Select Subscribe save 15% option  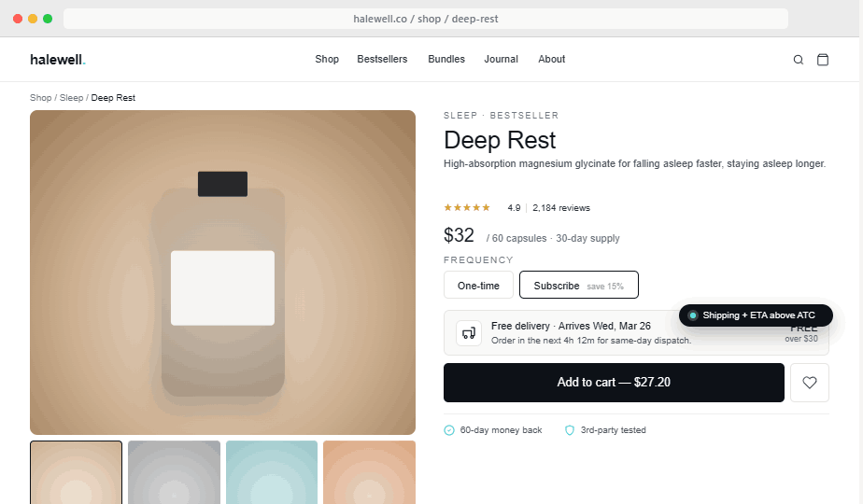[x=578, y=285]
